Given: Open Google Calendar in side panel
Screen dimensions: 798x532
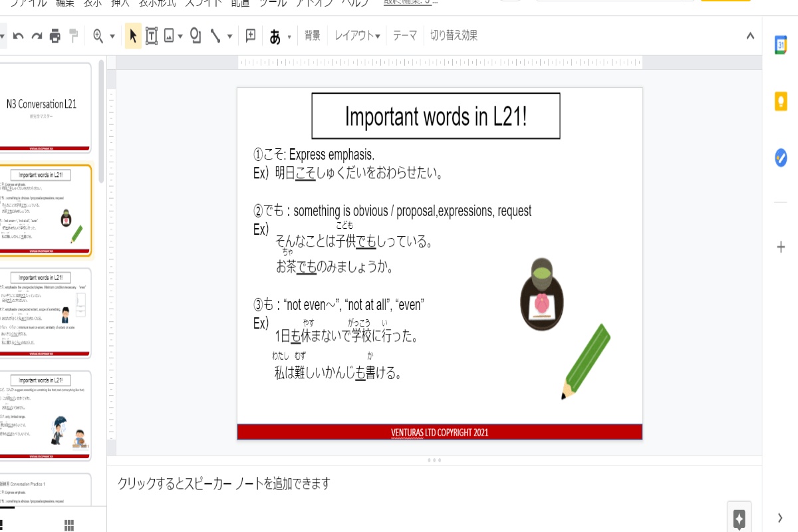Looking at the screenshot, I should (x=781, y=45).
